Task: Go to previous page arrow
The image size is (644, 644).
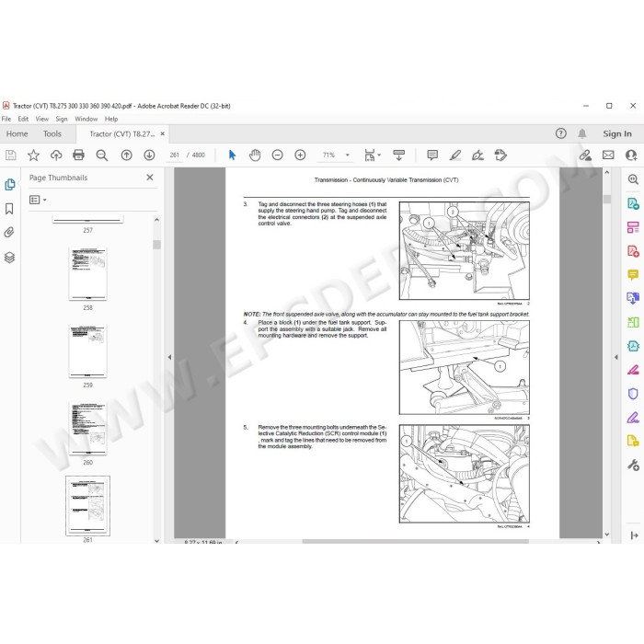Action: coord(127,155)
